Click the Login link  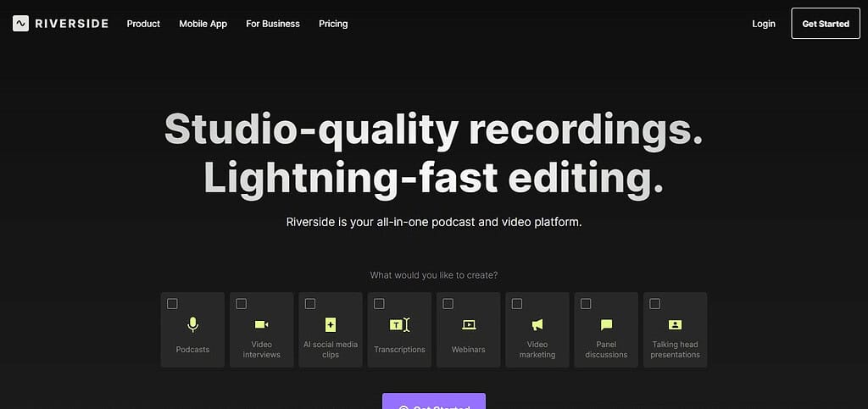point(764,24)
